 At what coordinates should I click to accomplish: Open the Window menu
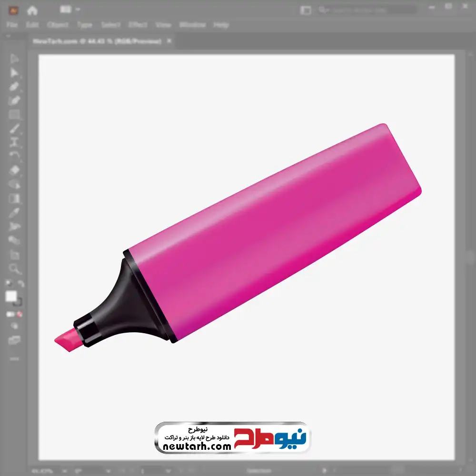[x=192, y=25]
